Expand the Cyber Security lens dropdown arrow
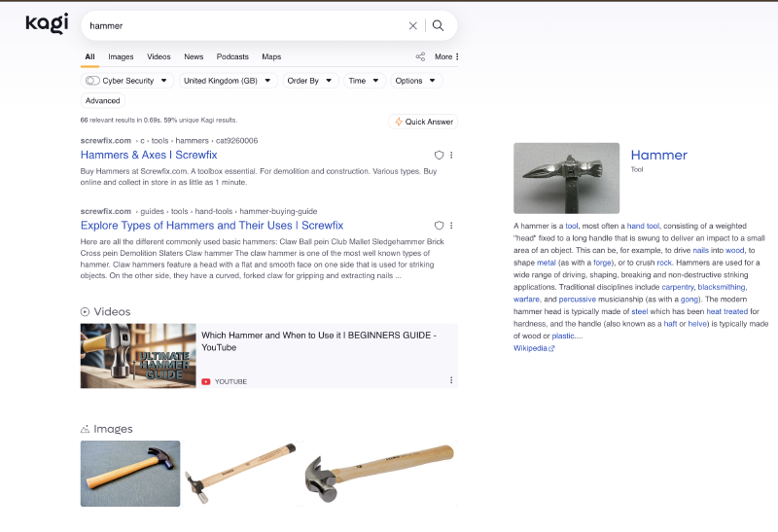 point(163,81)
